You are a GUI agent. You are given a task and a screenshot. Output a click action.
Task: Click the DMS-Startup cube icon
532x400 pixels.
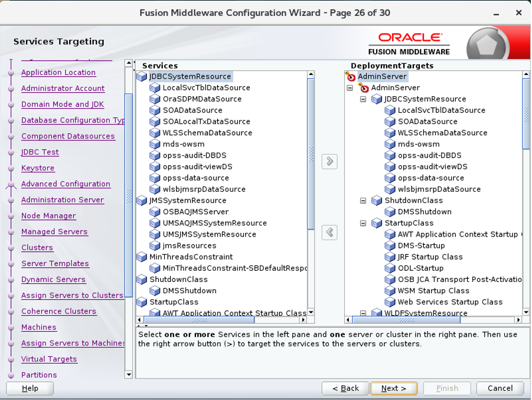click(390, 246)
